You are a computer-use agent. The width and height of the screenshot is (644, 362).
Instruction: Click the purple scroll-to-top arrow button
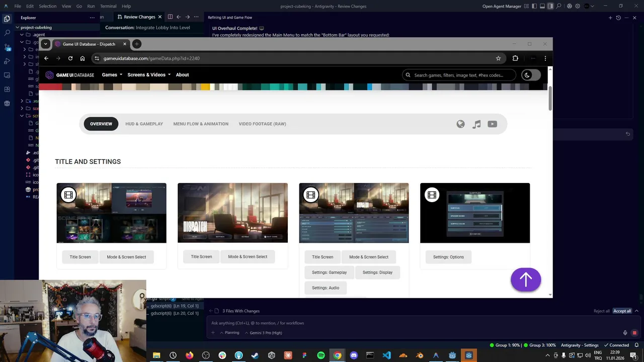[x=526, y=280]
